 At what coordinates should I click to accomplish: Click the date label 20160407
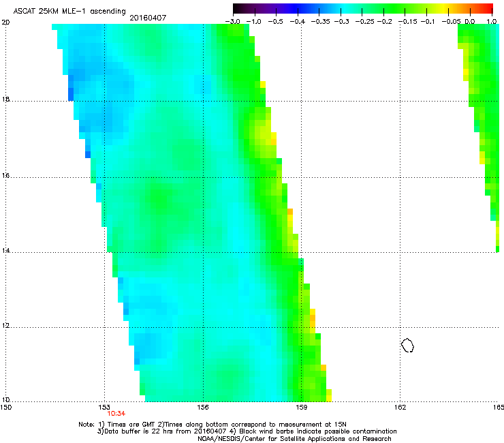tap(148, 18)
